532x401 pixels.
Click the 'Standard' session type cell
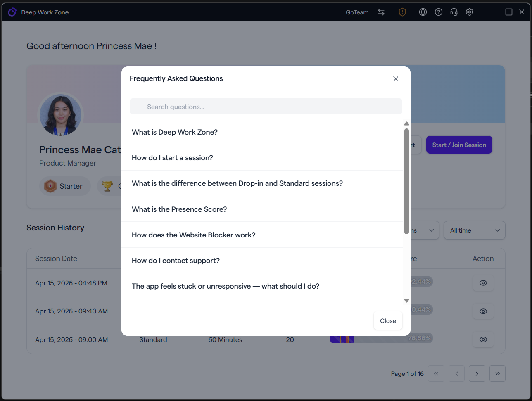153,340
